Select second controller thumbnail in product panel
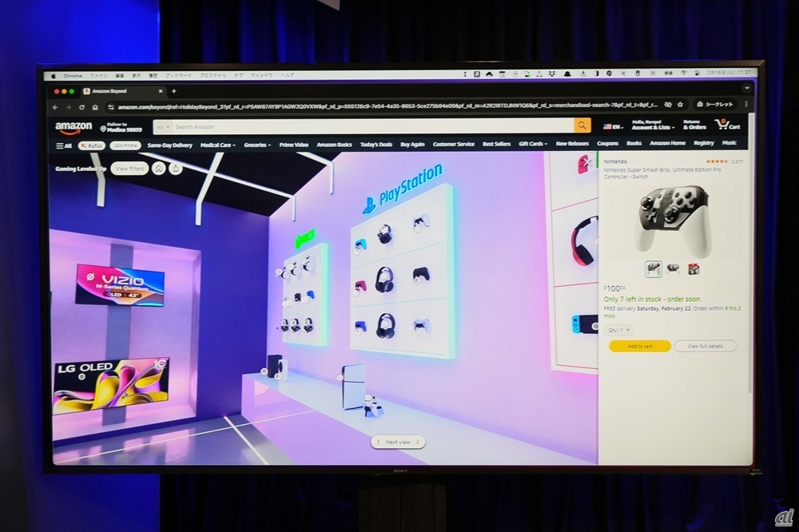Screen dimensions: 799x532 tap(673, 268)
